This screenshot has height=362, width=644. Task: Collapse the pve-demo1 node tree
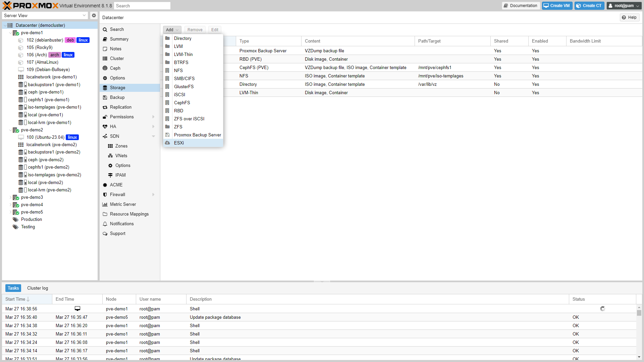(10, 33)
